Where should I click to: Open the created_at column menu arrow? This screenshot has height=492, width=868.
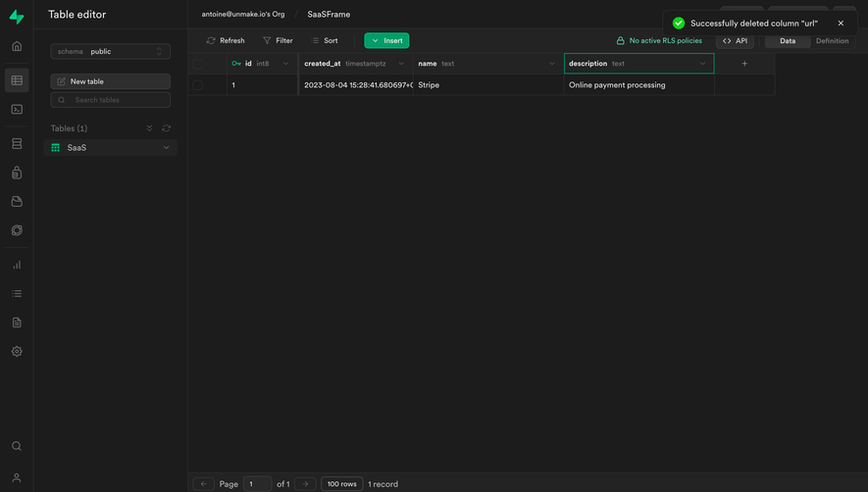[x=401, y=64]
